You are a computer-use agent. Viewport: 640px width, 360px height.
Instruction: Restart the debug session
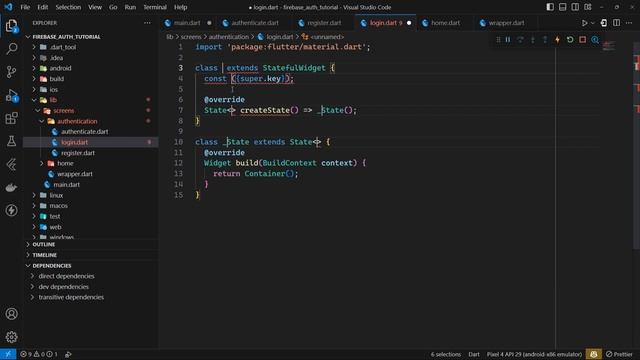(570, 40)
